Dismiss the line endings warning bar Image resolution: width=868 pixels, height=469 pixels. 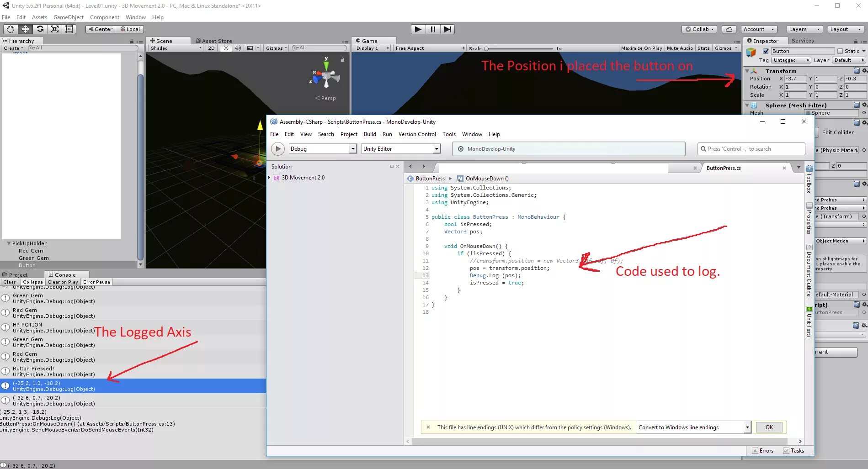point(428,427)
